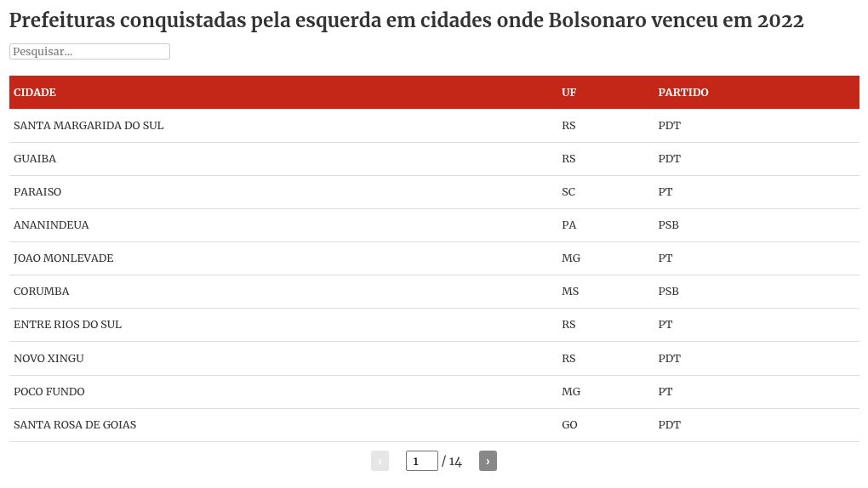Viewport: 868px width, 488px height.
Task: Click the ANANINDEUA city cell
Action: point(51,225)
